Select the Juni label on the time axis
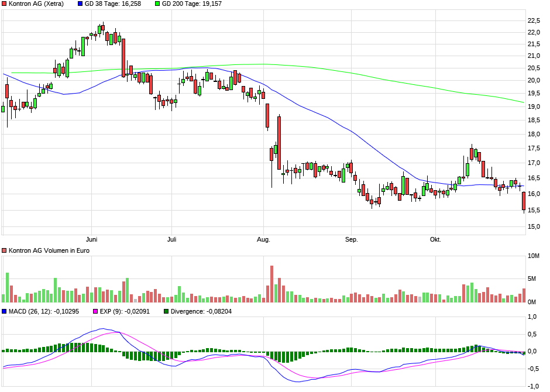The image size is (550, 392). (x=92, y=239)
